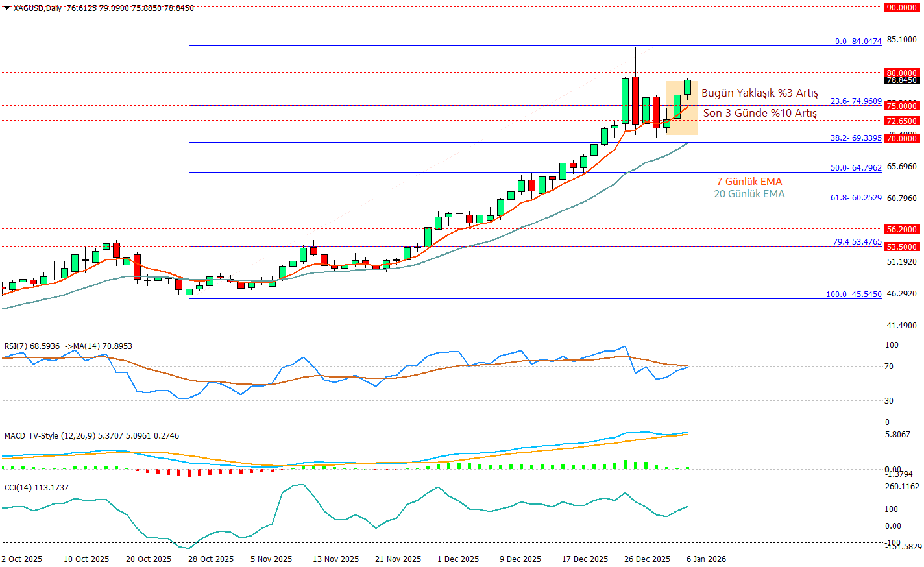
Task: Click the 'Son 3 Günde %10 Artış' annotation
Action: (x=760, y=113)
